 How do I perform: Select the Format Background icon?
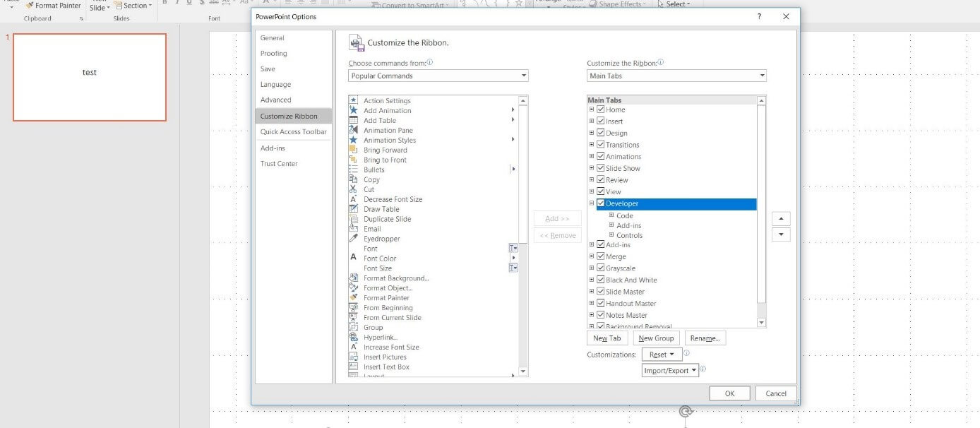point(354,278)
